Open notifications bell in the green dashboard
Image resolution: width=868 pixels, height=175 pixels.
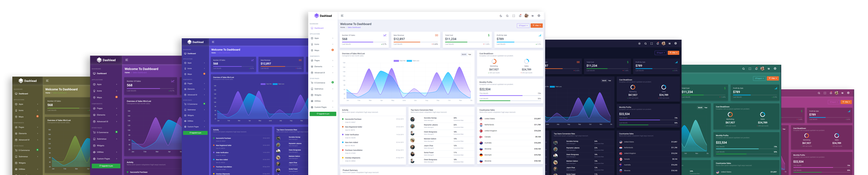pos(756,69)
